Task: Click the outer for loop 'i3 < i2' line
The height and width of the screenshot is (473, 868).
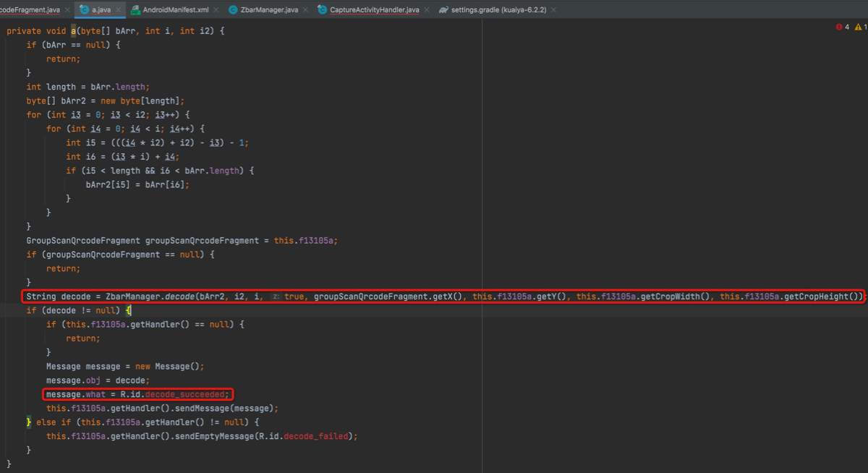Action: pyautogui.click(x=108, y=114)
